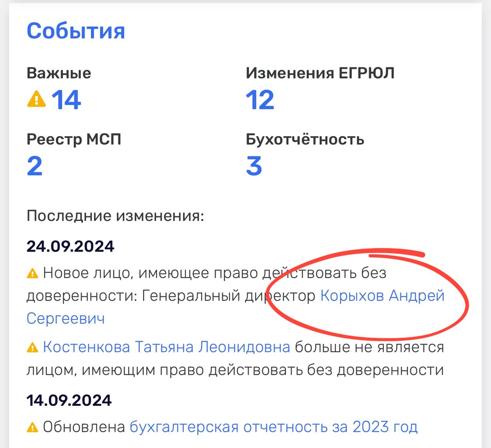This screenshot has height=448, width=491.
Task: Select the 14.09.2024 date heading
Action: [69, 400]
